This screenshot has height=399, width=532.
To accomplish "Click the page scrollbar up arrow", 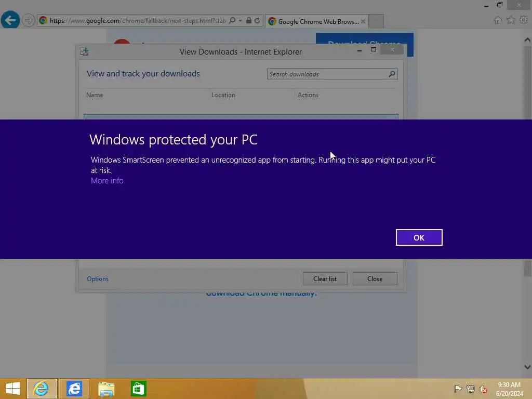I will [527, 39].
